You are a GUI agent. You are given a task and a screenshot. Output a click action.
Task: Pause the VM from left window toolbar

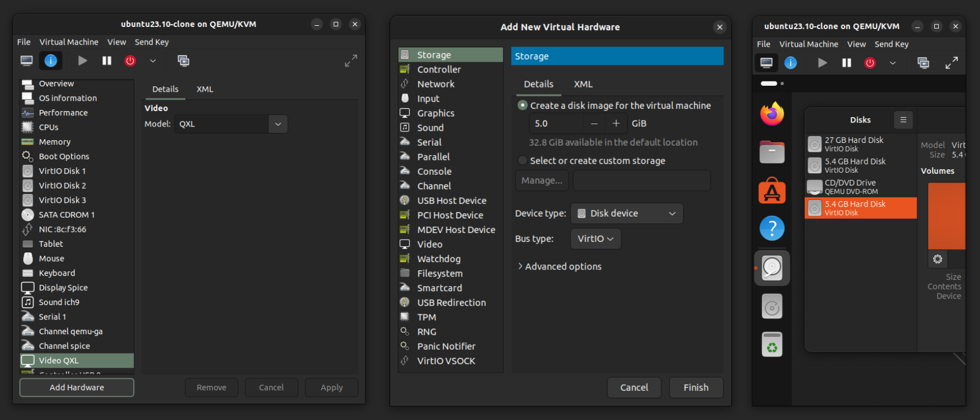click(107, 60)
